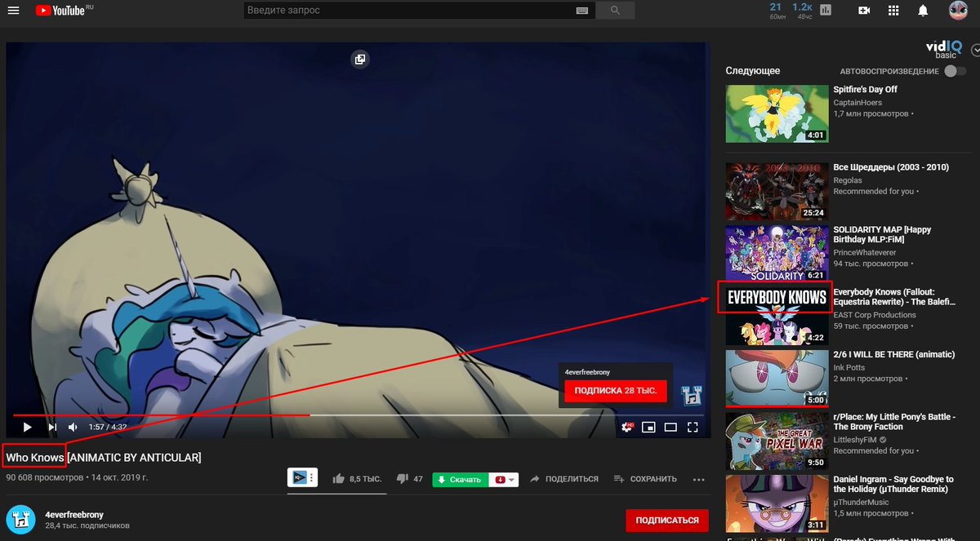
Task: Open the YouTube apps grid icon
Action: [893, 11]
